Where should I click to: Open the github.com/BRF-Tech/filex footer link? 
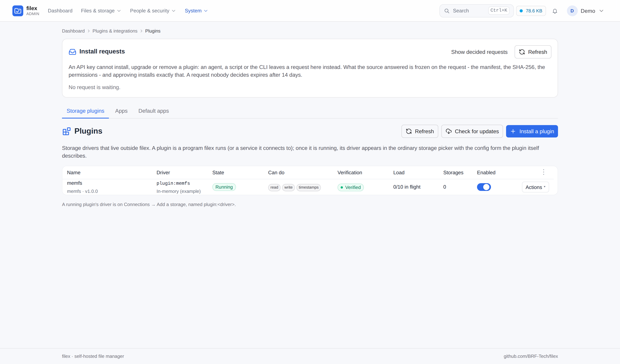pos(531,356)
